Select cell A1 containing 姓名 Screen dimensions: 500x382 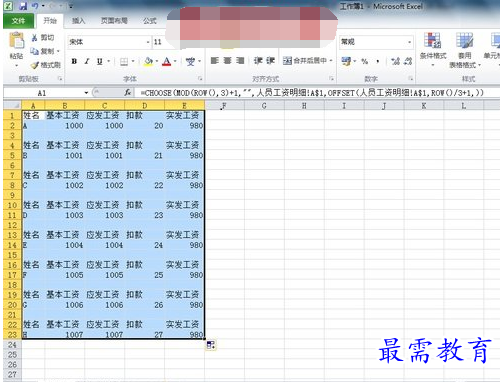click(x=33, y=116)
